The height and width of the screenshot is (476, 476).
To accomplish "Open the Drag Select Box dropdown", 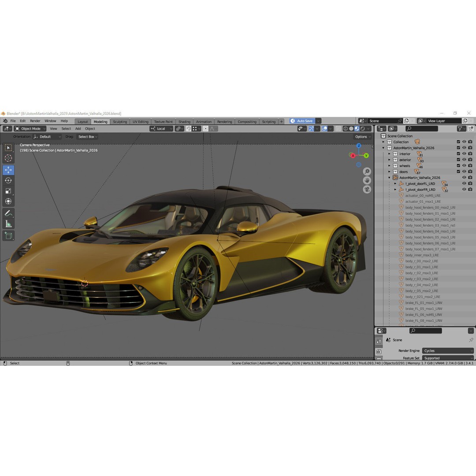I will pos(88,137).
